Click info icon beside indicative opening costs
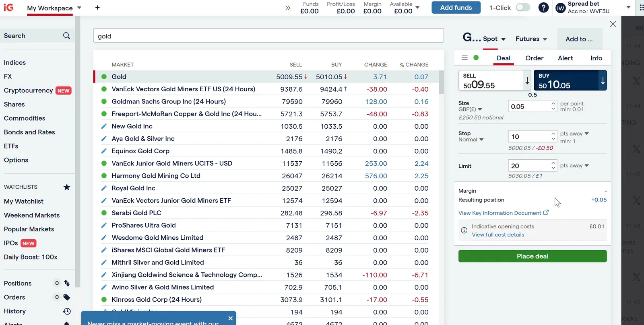This screenshot has width=644, height=325. point(464,230)
